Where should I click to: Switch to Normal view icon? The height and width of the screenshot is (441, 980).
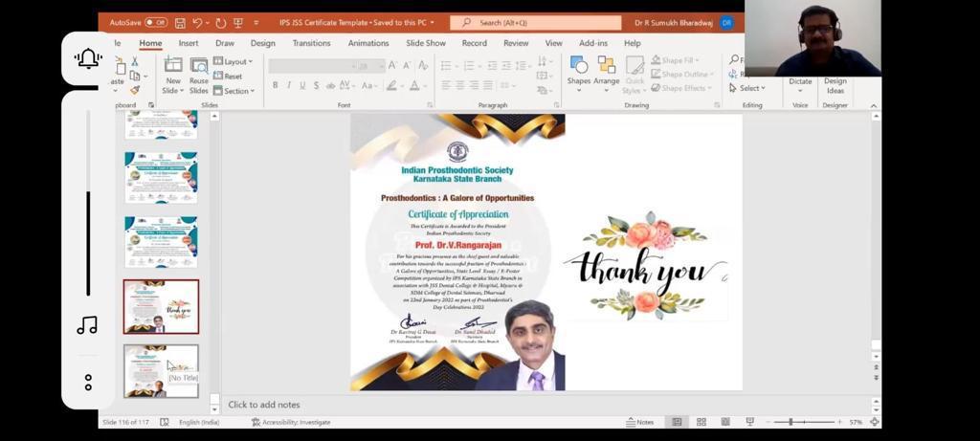677,422
